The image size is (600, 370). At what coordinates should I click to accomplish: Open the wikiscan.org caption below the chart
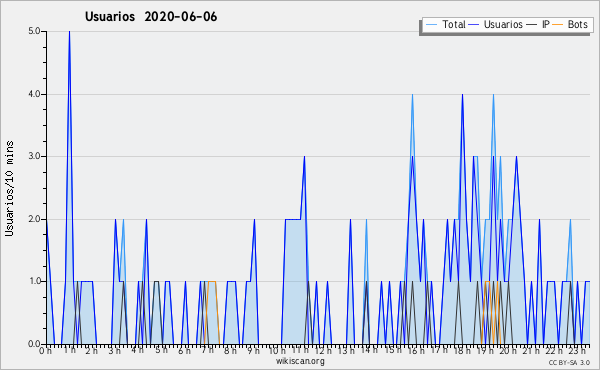[300, 361]
